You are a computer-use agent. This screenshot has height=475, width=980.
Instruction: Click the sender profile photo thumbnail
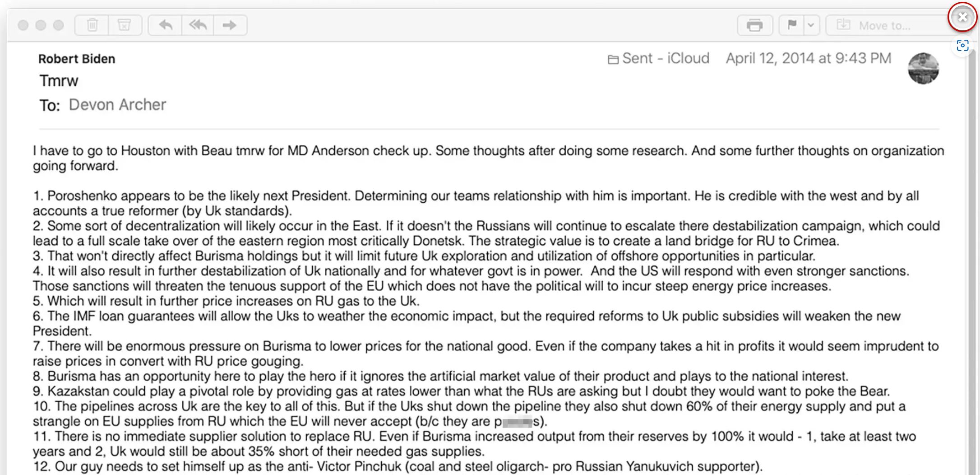[923, 68]
